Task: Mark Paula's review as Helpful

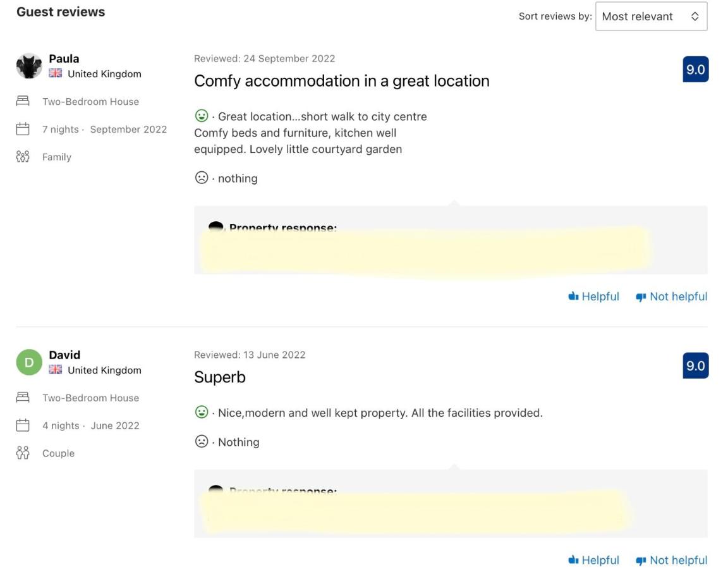Action: click(593, 297)
